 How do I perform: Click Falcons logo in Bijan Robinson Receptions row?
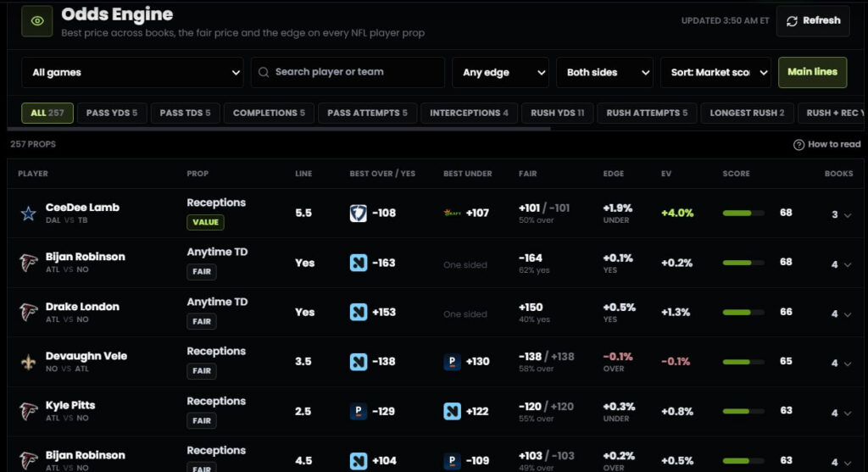[28, 460]
